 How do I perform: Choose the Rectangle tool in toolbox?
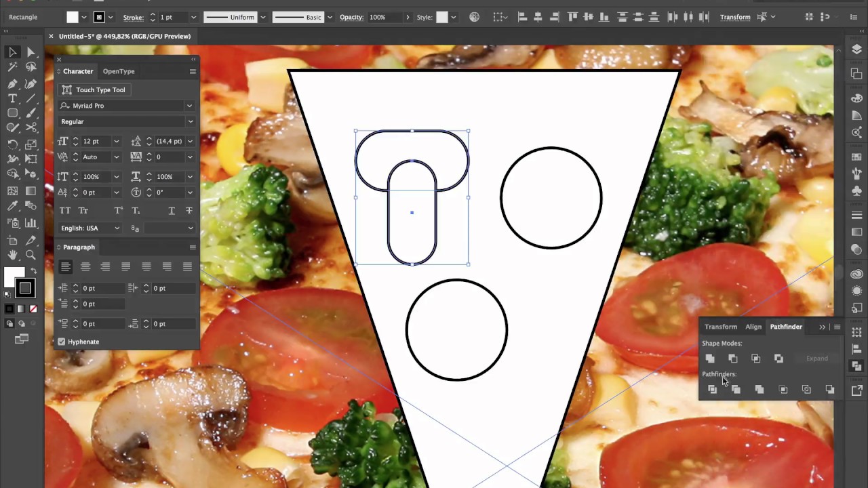(13, 114)
